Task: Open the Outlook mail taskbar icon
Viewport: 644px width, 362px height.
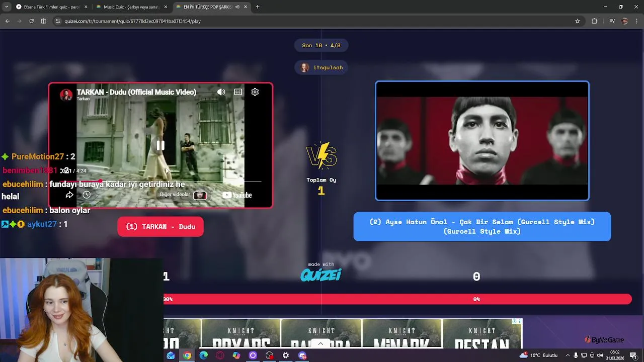Action: (x=171, y=355)
